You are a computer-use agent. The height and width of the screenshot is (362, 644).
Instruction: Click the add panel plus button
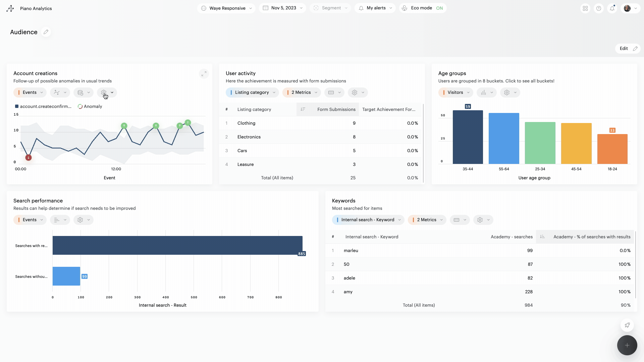point(627,345)
